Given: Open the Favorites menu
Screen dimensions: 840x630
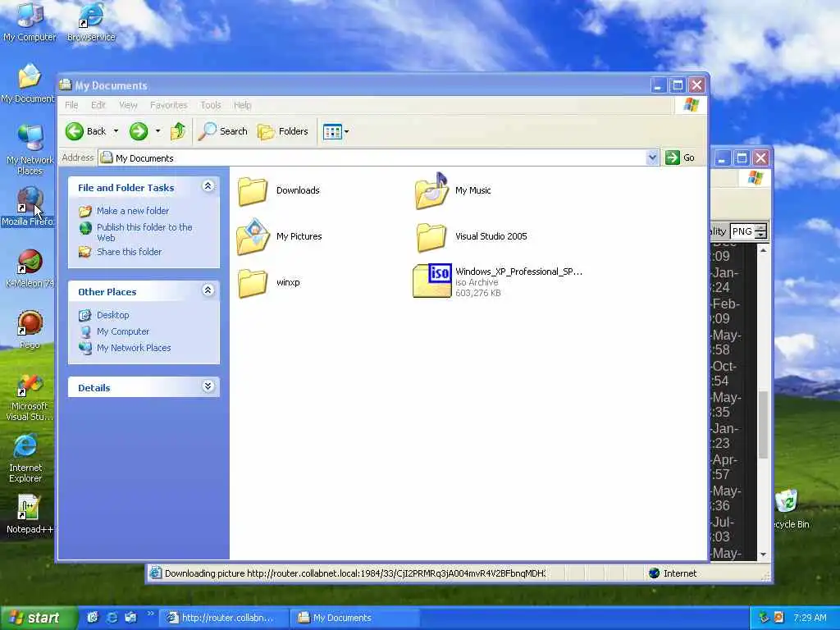Looking at the screenshot, I should click(169, 105).
